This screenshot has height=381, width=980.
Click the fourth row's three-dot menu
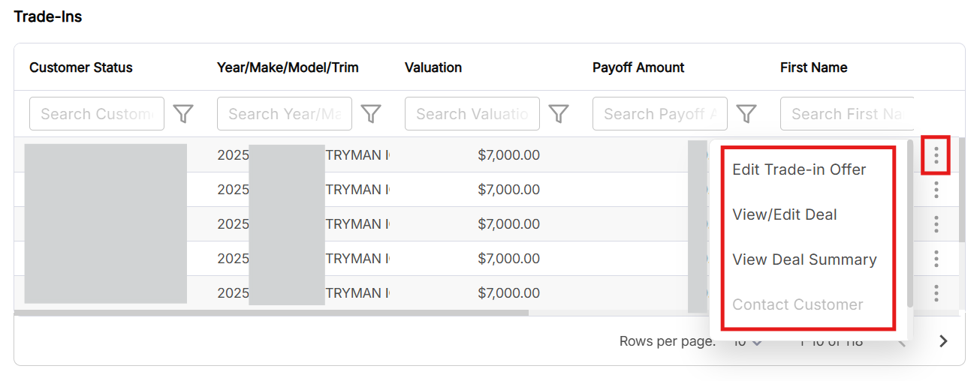936,259
